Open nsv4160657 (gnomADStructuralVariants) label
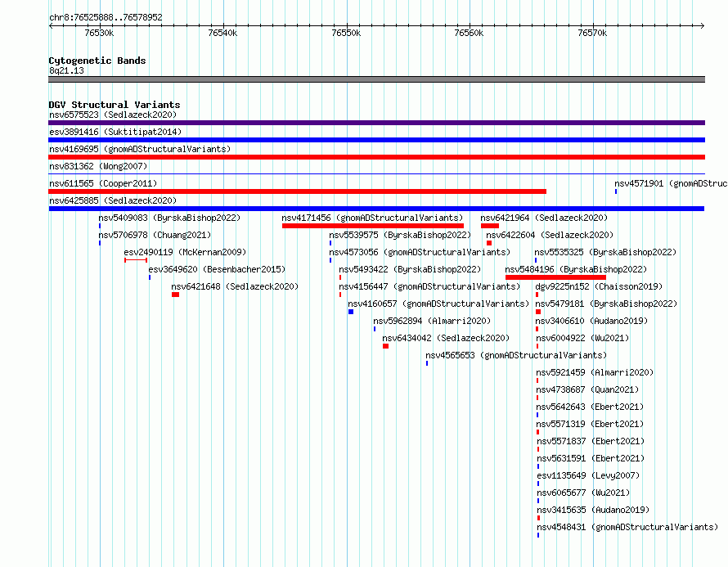The width and height of the screenshot is (728, 567). (438, 304)
